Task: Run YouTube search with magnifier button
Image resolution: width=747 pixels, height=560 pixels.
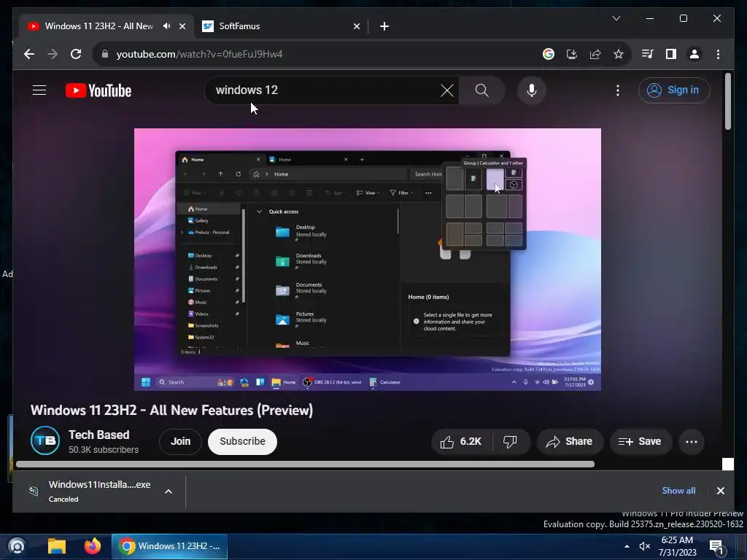Action: (482, 90)
